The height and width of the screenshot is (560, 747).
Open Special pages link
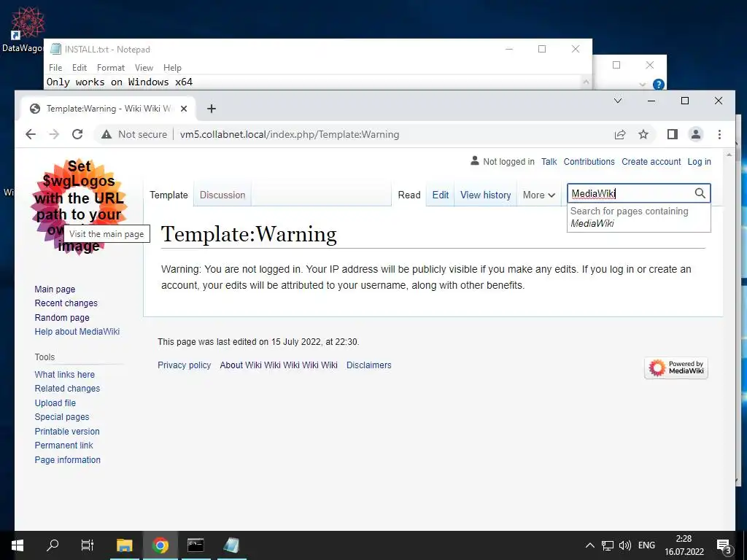click(61, 416)
